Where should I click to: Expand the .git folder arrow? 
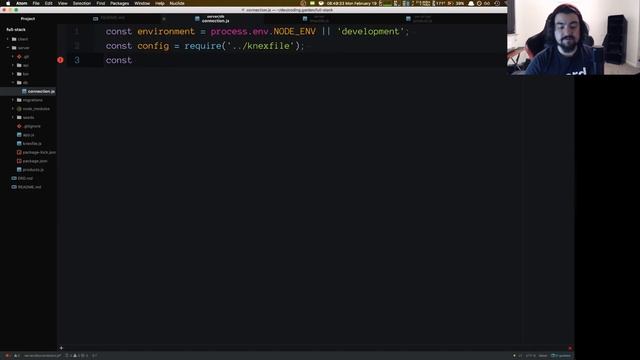pos(13,56)
